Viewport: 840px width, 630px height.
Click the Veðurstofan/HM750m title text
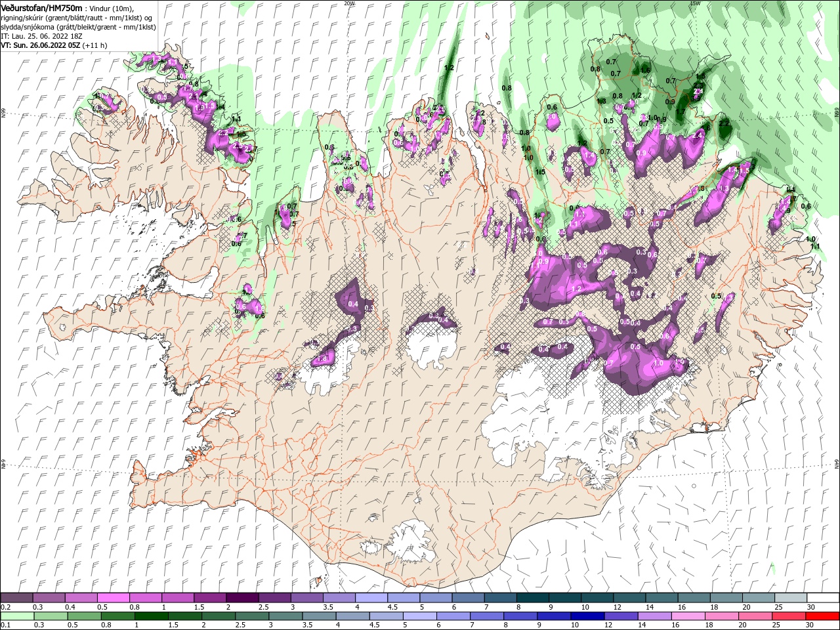point(41,7)
